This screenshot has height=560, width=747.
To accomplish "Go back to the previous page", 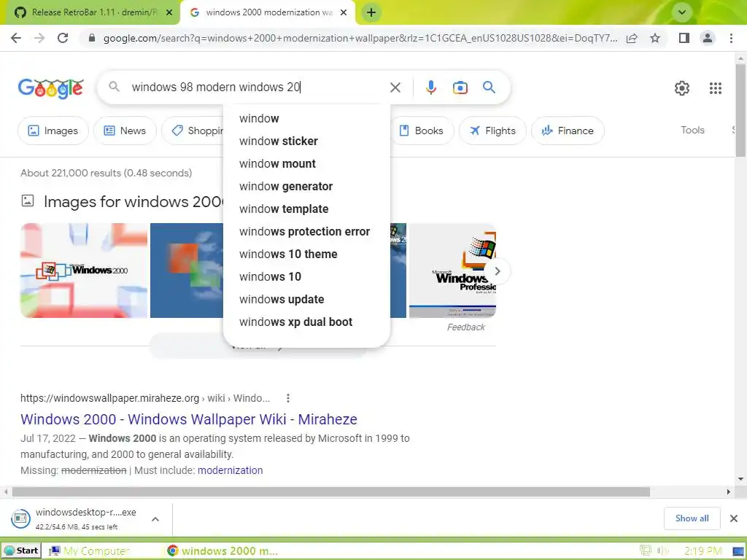I will click(x=16, y=38).
